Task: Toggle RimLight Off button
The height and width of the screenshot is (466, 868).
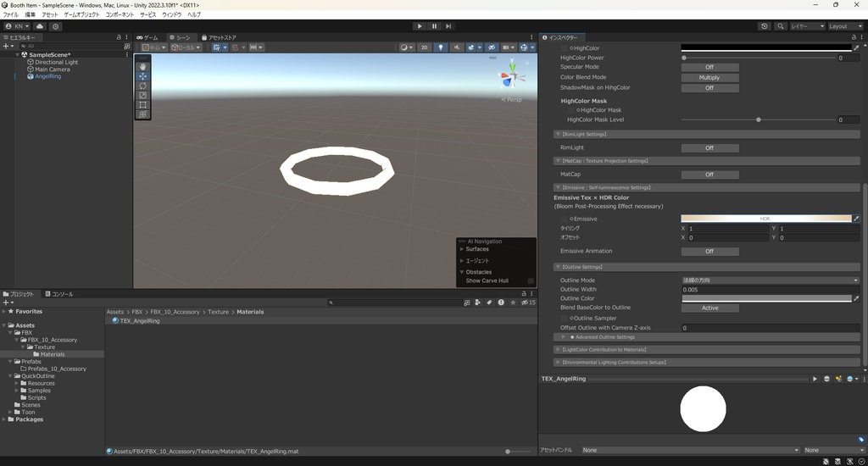Action: tap(709, 148)
